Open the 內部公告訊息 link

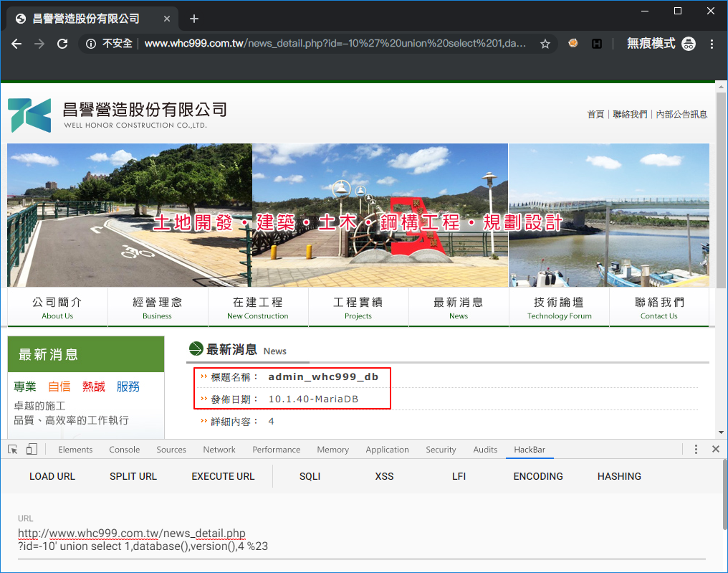681,114
